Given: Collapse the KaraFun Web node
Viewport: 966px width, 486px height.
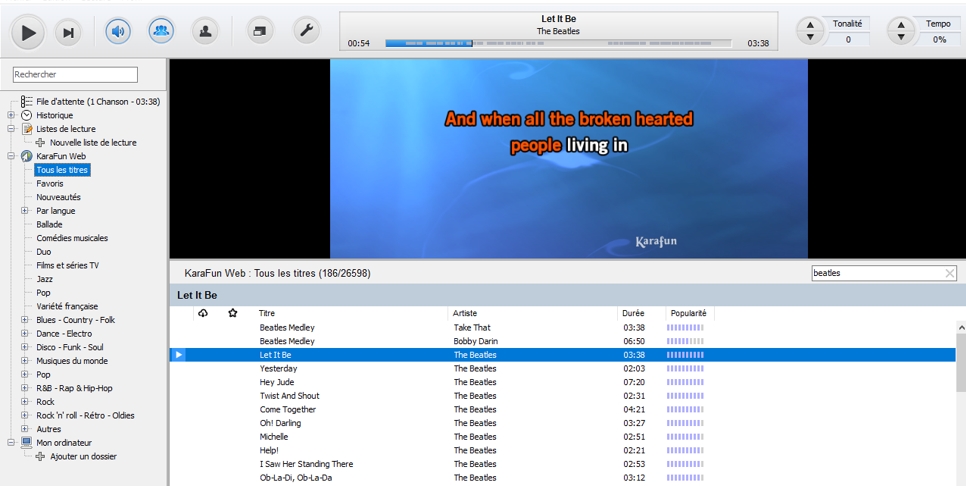Looking at the screenshot, I should click(x=11, y=156).
